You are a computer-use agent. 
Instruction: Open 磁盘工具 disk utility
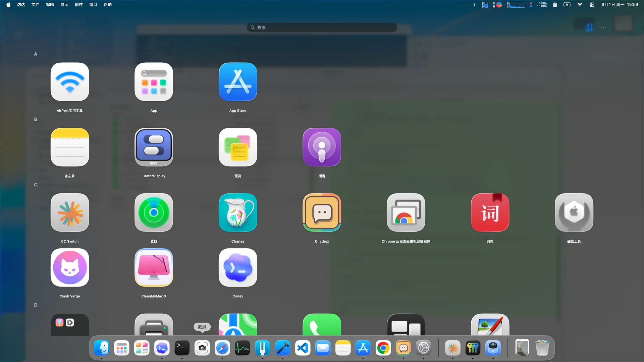pyautogui.click(x=574, y=213)
